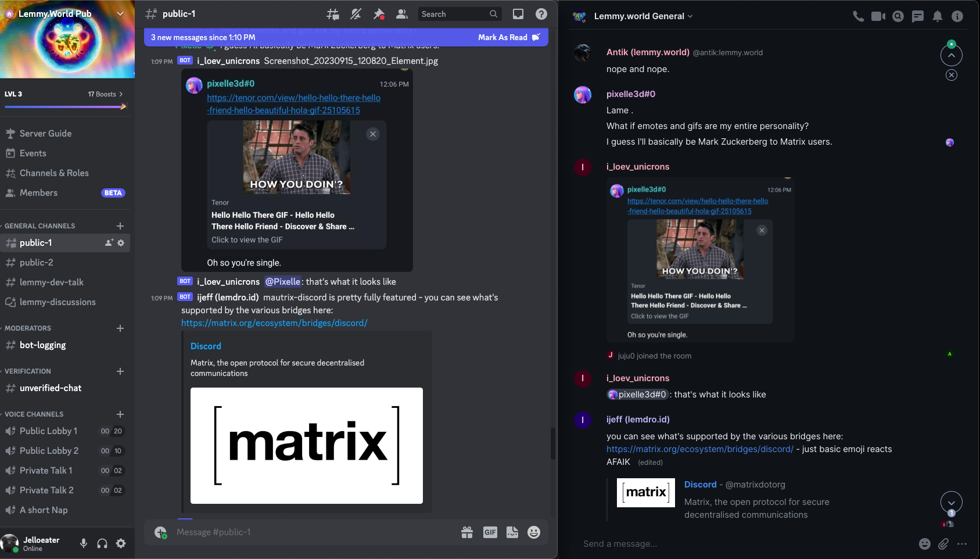The image size is (980, 559).
Task: Open emoji picker in Discord message bar
Action: click(x=534, y=532)
